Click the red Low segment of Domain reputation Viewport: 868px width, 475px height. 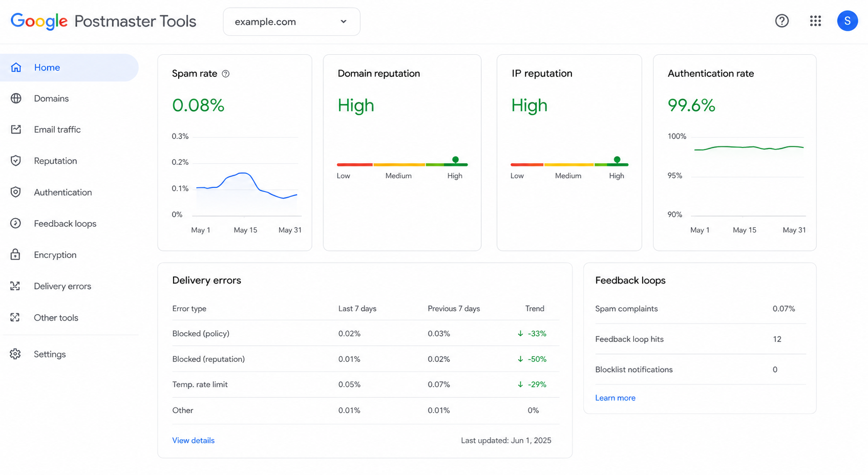tap(354, 165)
